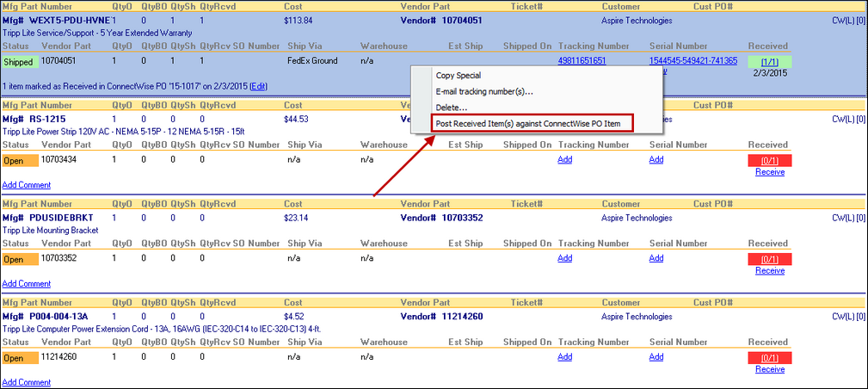
Task: Select E-mail tracking number(s) menu entry
Action: 484,91
